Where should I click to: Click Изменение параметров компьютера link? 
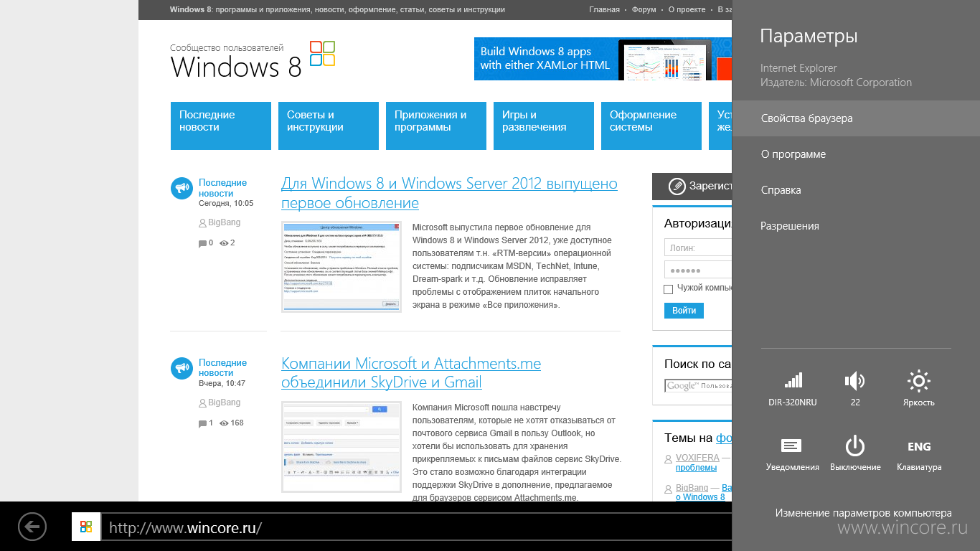[x=863, y=513]
